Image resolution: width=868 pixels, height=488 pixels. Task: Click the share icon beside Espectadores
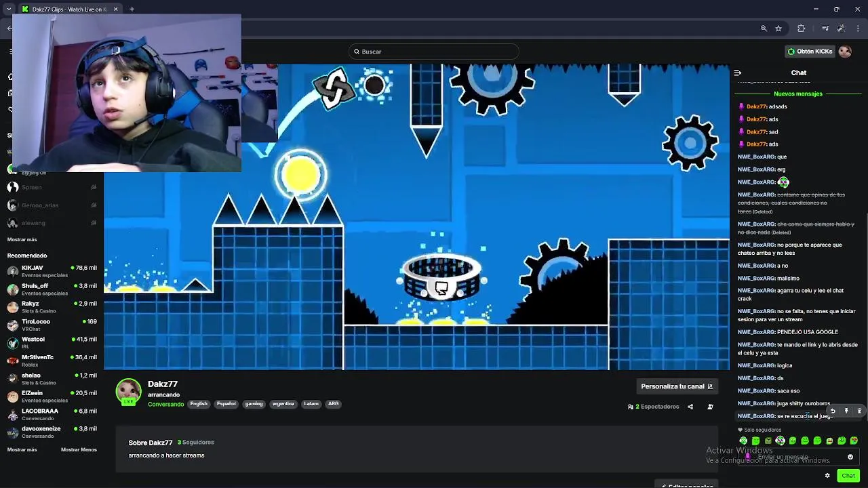[690, 407]
